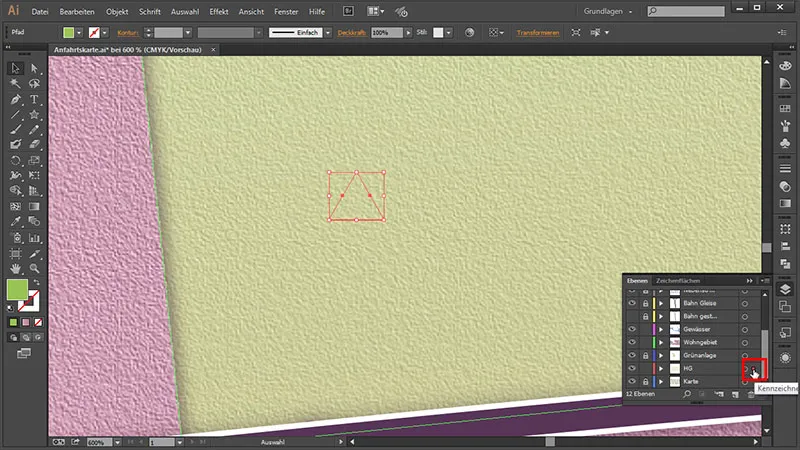Switch to the Zeichenflächen tab
This screenshot has width=800, height=450.
tap(678, 281)
